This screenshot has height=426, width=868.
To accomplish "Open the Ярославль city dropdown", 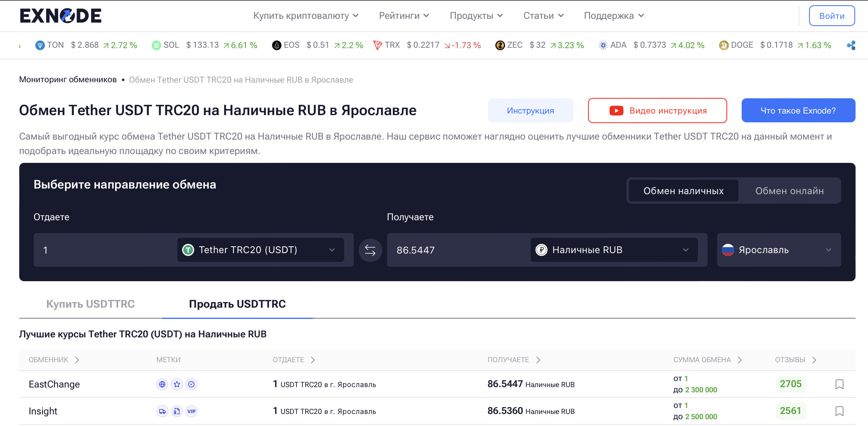I will coord(779,250).
